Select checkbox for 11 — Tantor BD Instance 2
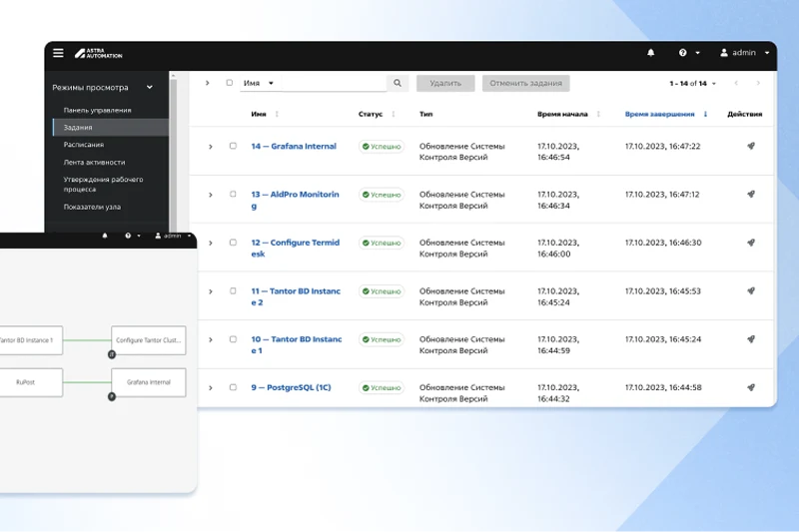 click(x=233, y=291)
